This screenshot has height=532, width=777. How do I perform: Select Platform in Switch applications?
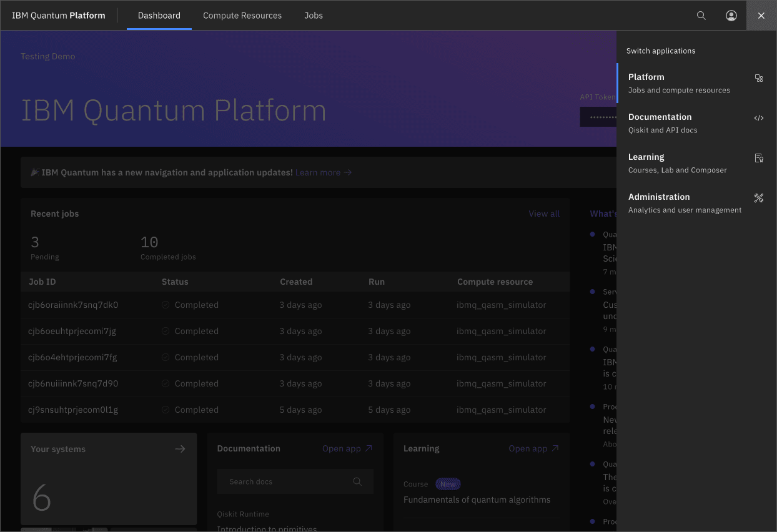pos(696,83)
